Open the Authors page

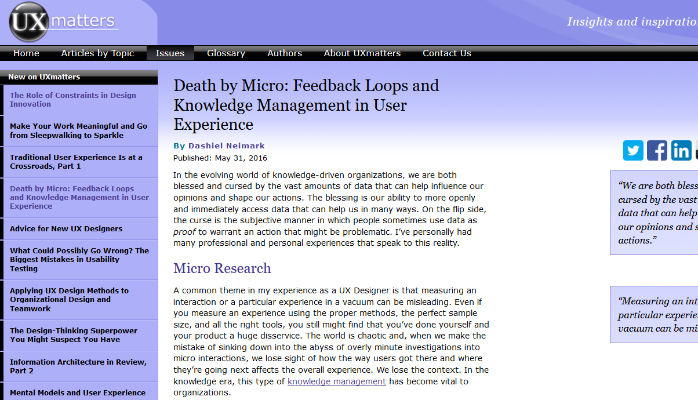285,53
